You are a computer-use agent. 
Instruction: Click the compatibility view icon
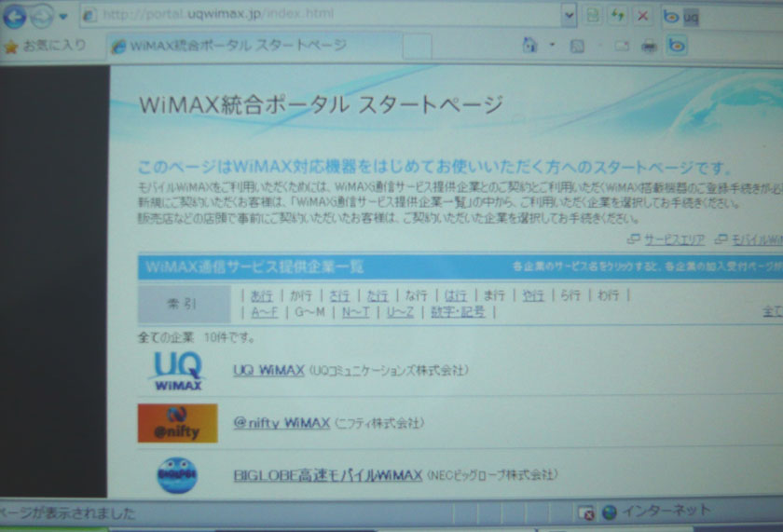coord(592,16)
